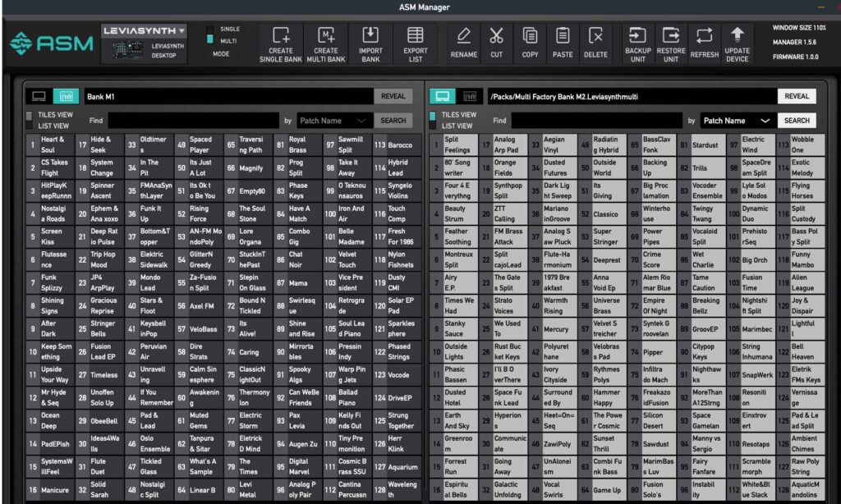Select the Stardust patch in right bank

[704, 145]
